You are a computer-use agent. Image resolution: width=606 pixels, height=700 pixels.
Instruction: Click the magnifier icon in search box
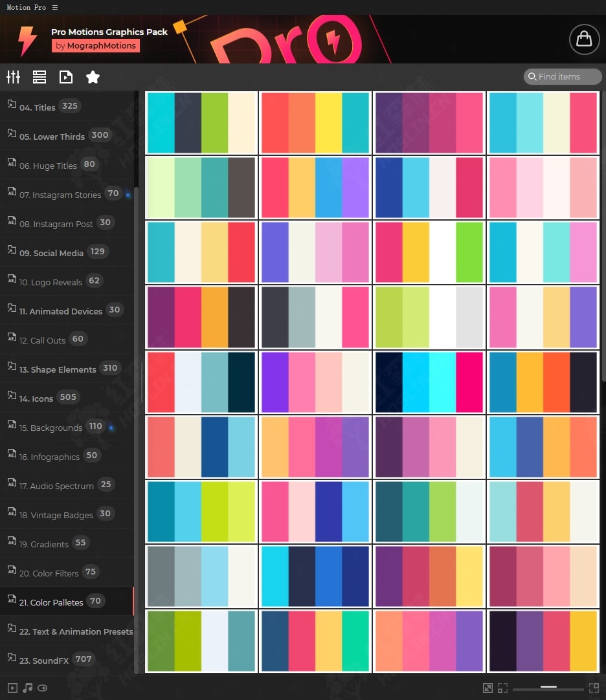(532, 76)
